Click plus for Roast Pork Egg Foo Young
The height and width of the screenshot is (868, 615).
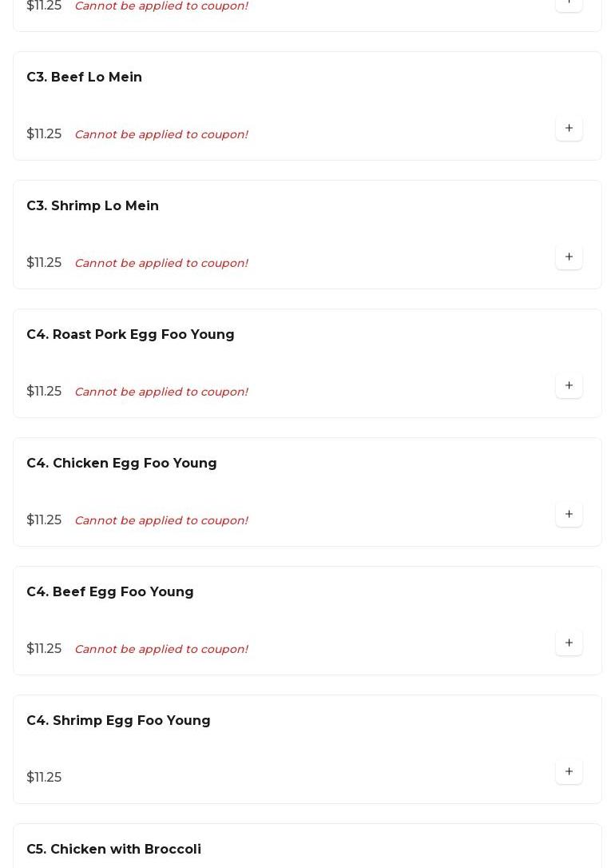[569, 385]
